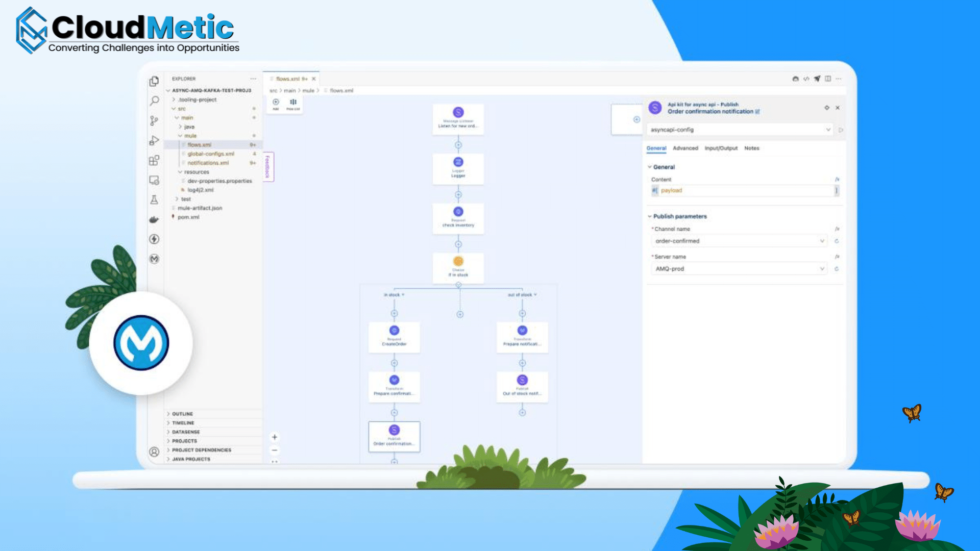Screen dimensions: 980x551
Task: Collapse the Publish parameters section
Action: tap(677, 216)
